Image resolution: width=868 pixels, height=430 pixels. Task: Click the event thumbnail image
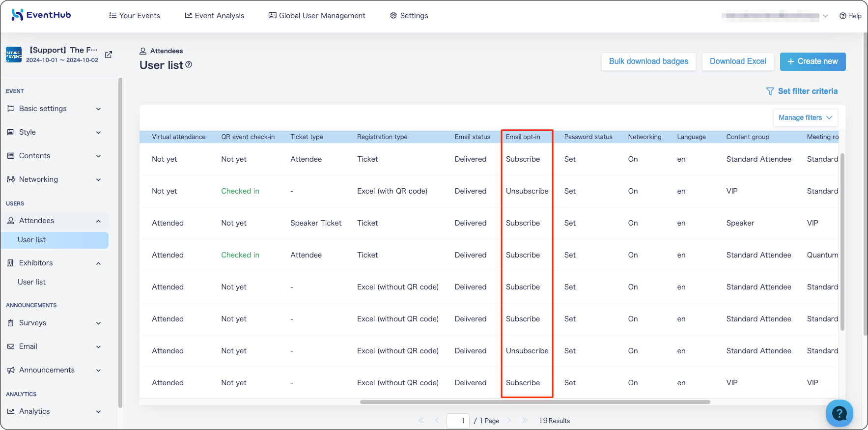(14, 55)
